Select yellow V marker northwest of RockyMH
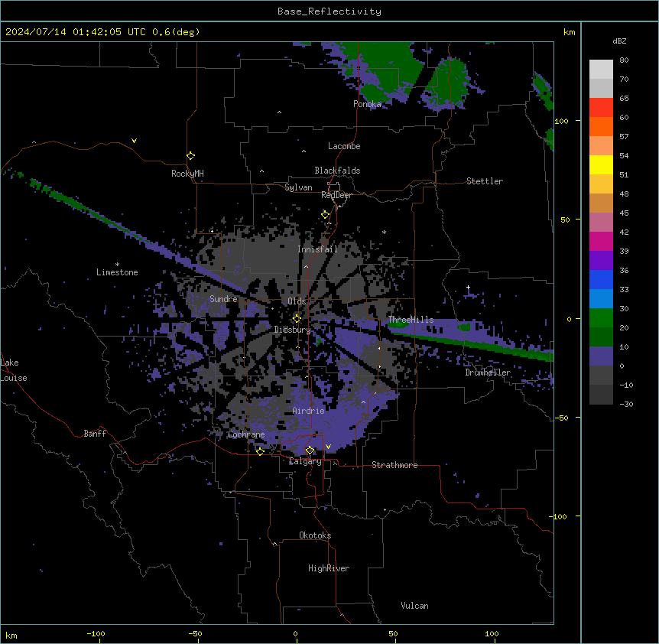Viewport: 659px width, 644px height. (x=134, y=141)
